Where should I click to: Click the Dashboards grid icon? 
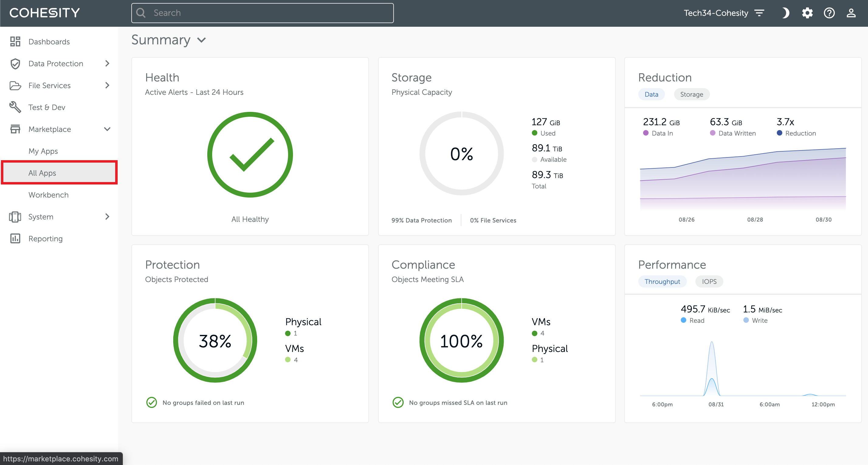click(15, 41)
